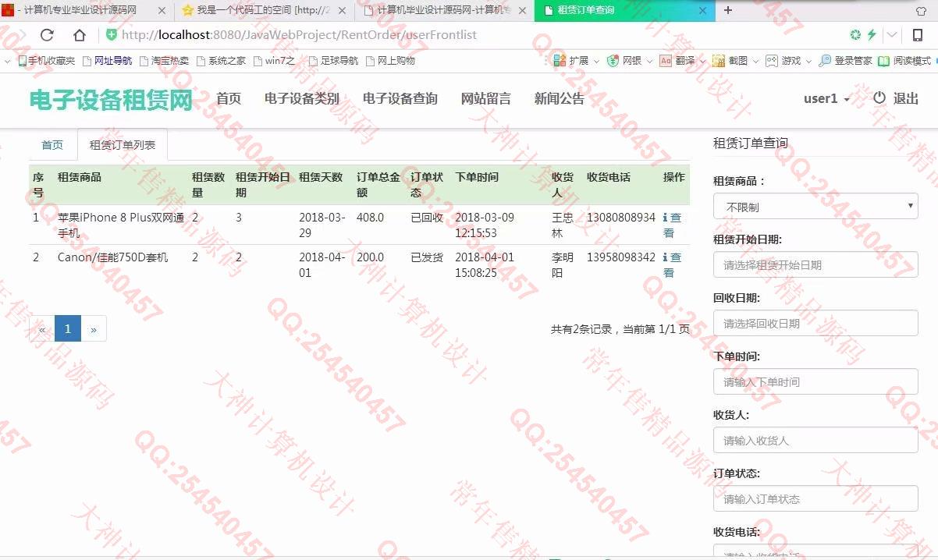Go to next page with » button
The height and width of the screenshot is (560, 938).
[x=94, y=329]
